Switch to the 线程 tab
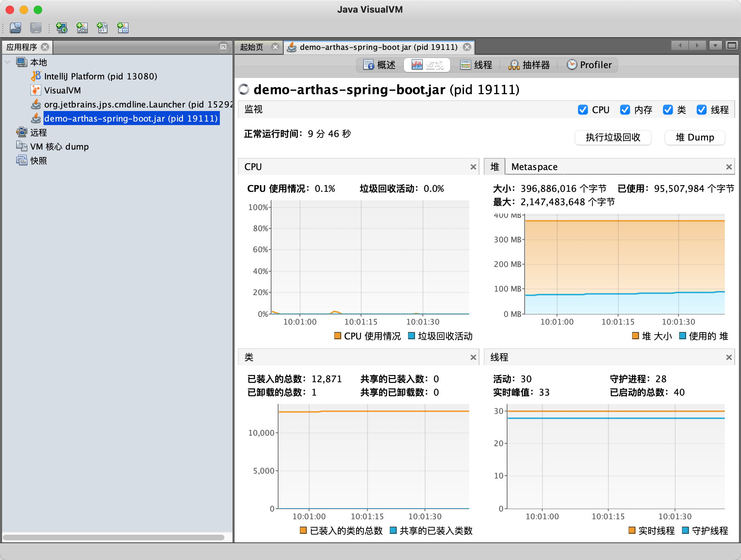Image resolution: width=741 pixels, height=560 pixels. 476,65
